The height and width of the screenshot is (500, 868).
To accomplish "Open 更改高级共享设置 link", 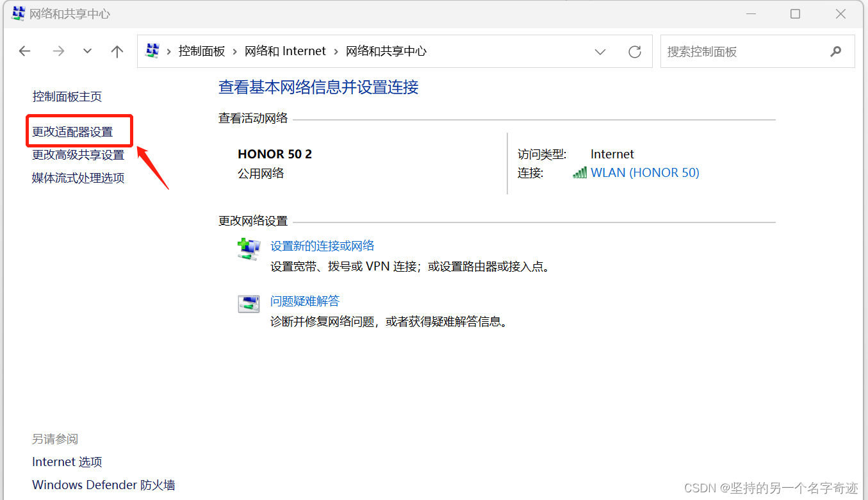I will [78, 155].
